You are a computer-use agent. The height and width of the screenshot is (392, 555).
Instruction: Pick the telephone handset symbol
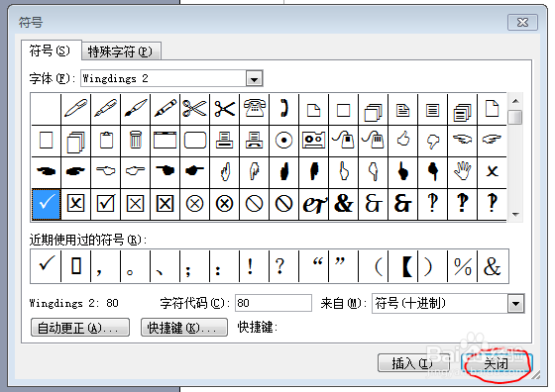pyautogui.click(x=283, y=109)
